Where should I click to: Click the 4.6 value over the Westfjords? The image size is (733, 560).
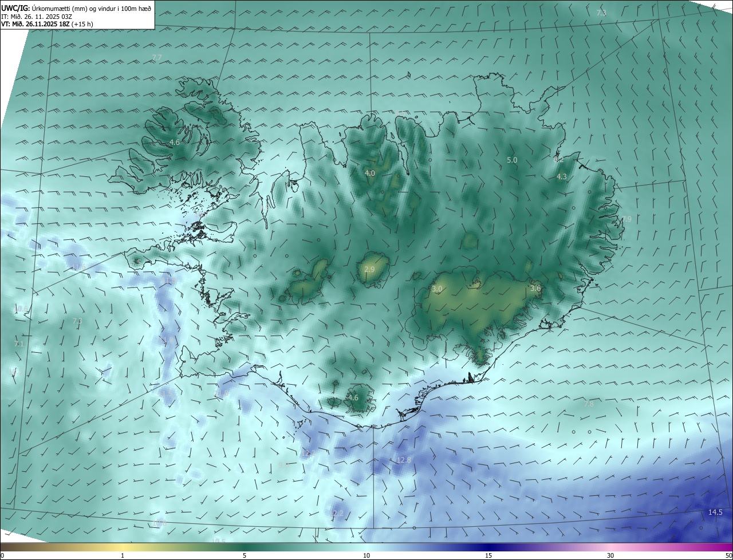(x=175, y=142)
